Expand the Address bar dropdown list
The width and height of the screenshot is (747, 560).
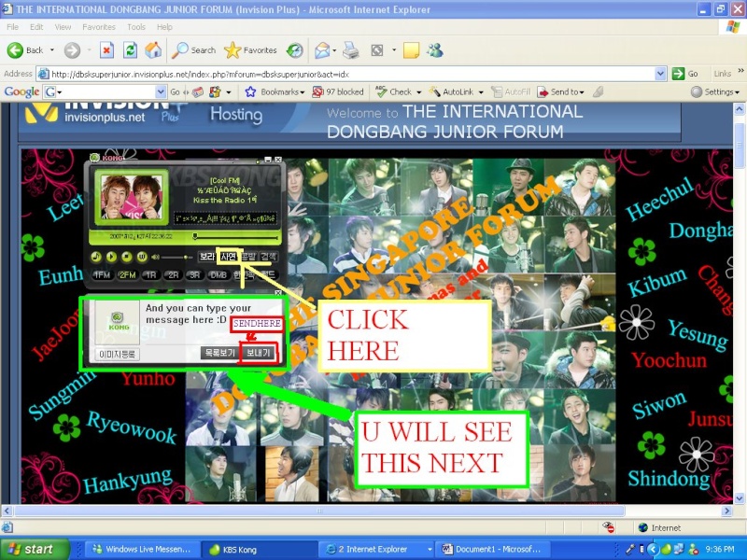coord(660,74)
